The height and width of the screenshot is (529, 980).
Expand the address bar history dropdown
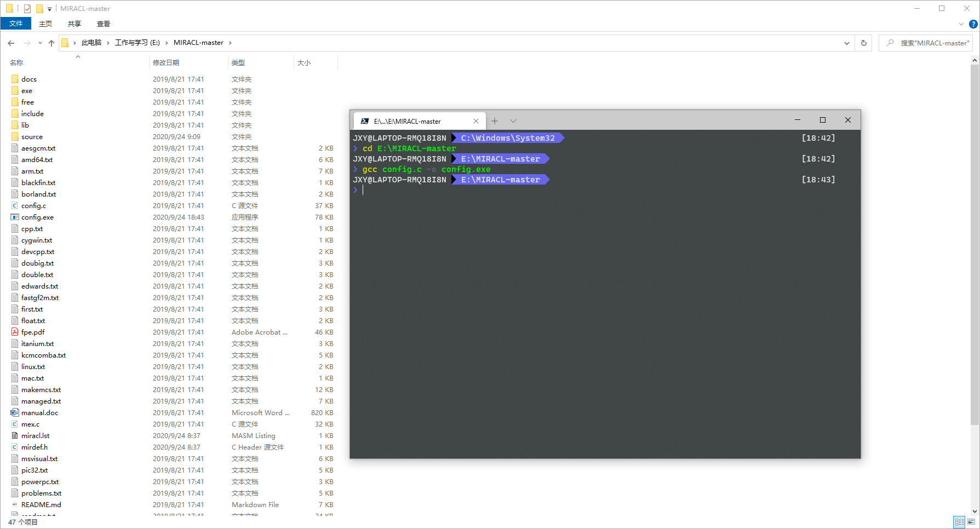(x=847, y=42)
